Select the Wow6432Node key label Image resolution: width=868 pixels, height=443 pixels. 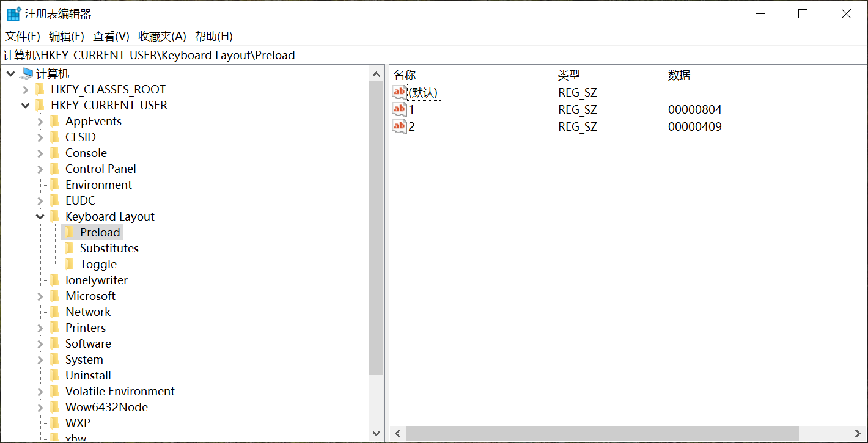(x=106, y=408)
